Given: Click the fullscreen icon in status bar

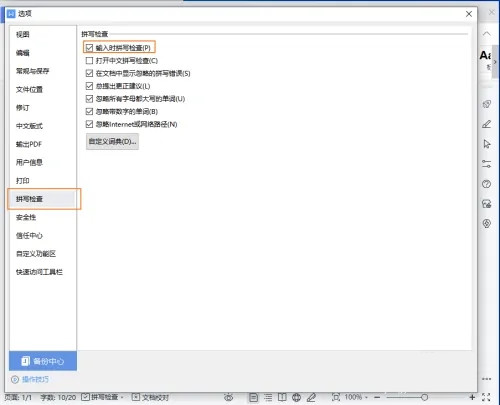Looking at the screenshot, I should pyautogui.click(x=486, y=397).
